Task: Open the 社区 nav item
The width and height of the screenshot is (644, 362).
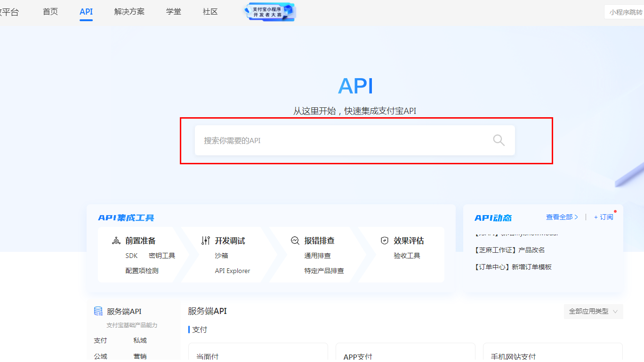Action: 210,12
